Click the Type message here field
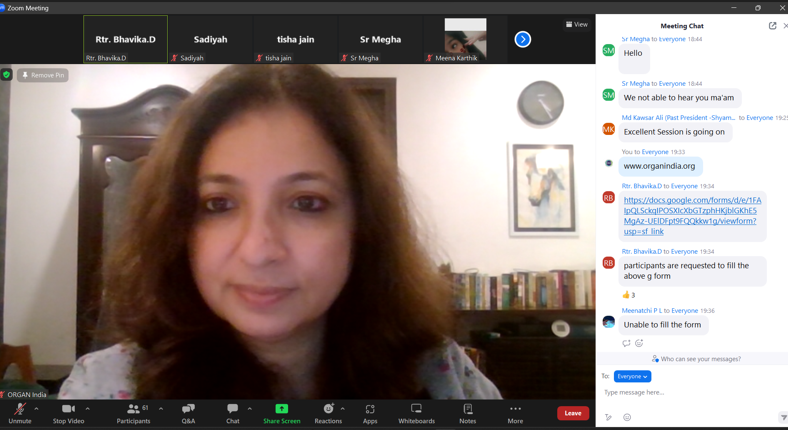 (690, 392)
